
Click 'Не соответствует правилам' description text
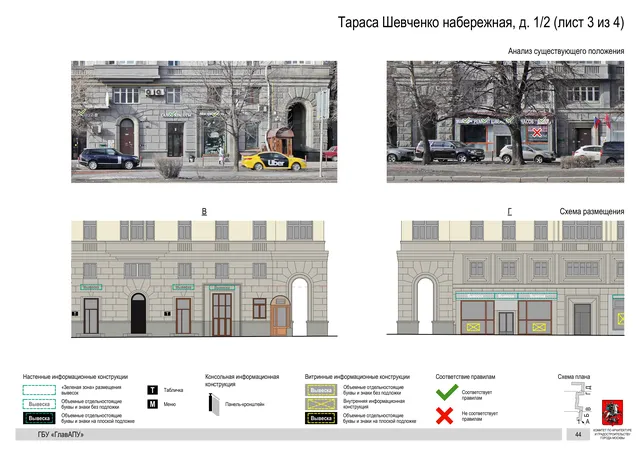tap(480, 416)
